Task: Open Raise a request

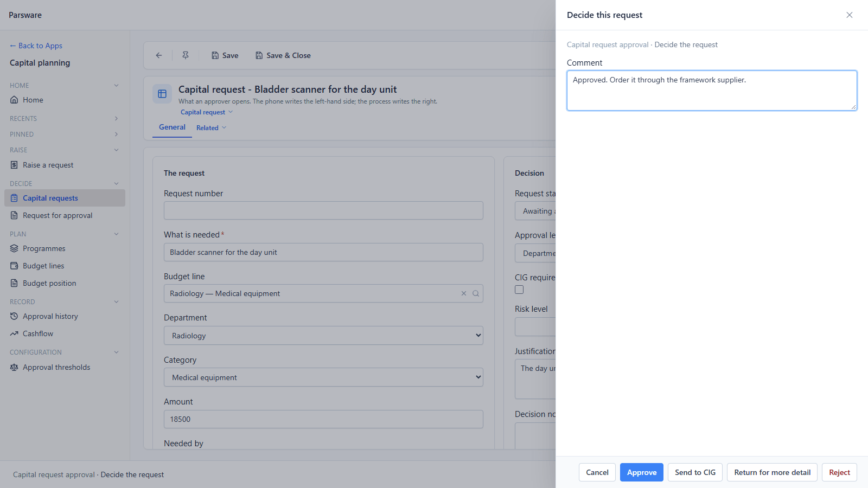Action: click(65, 165)
